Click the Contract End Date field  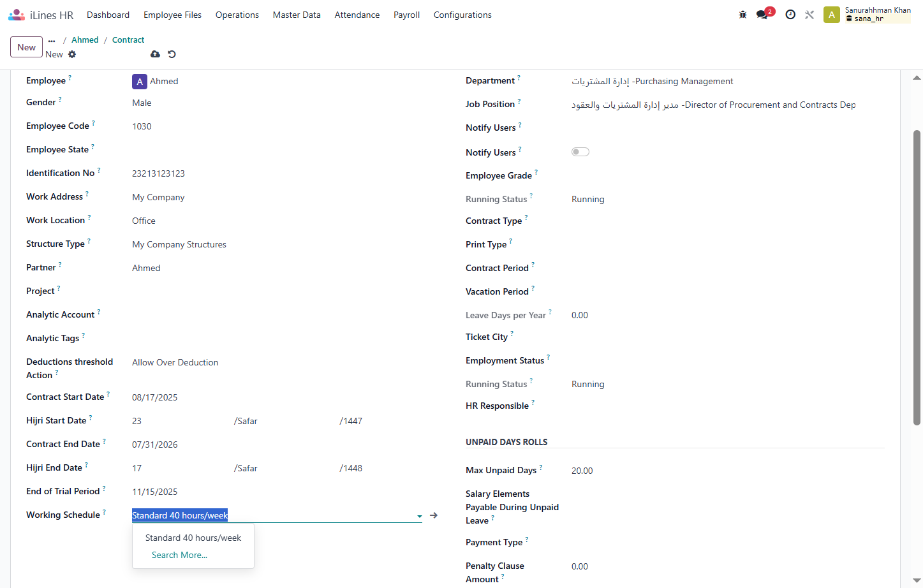coord(277,445)
